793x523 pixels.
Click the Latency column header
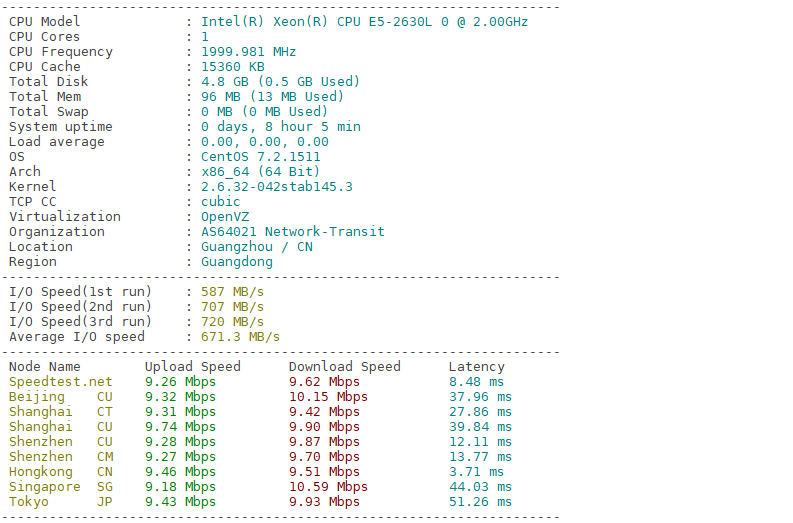coord(476,367)
